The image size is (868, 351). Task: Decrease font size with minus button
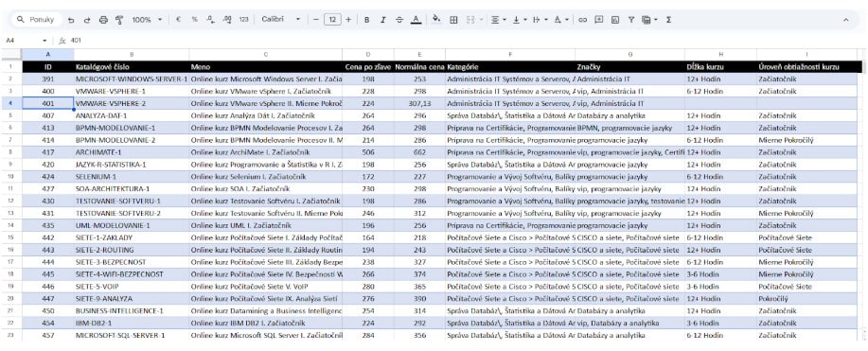[x=315, y=19]
